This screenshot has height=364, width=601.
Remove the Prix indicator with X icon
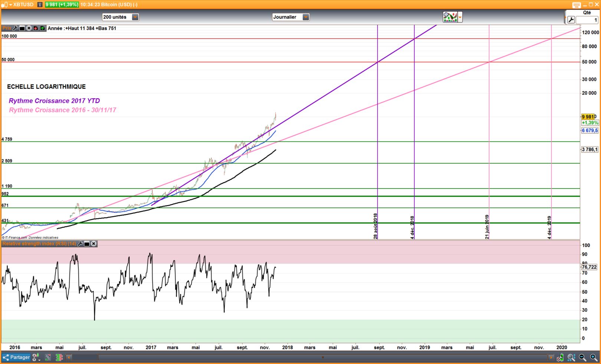[29, 28]
